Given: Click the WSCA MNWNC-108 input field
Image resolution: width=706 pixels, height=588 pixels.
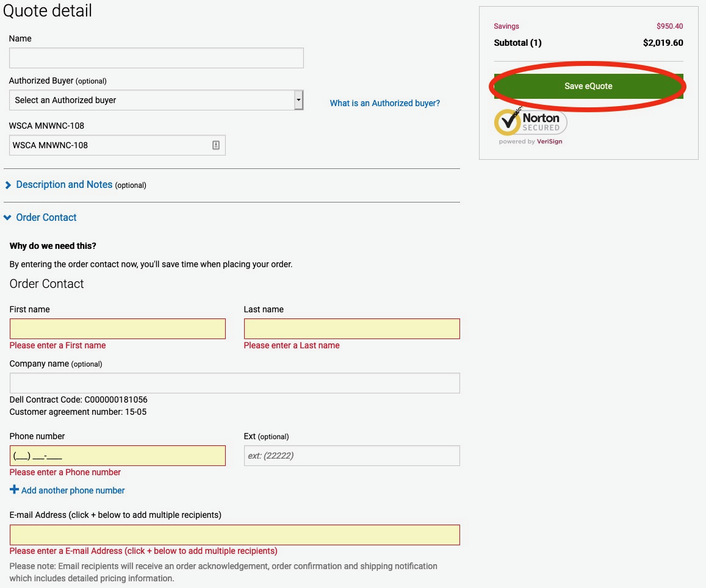Looking at the screenshot, I should (117, 145).
